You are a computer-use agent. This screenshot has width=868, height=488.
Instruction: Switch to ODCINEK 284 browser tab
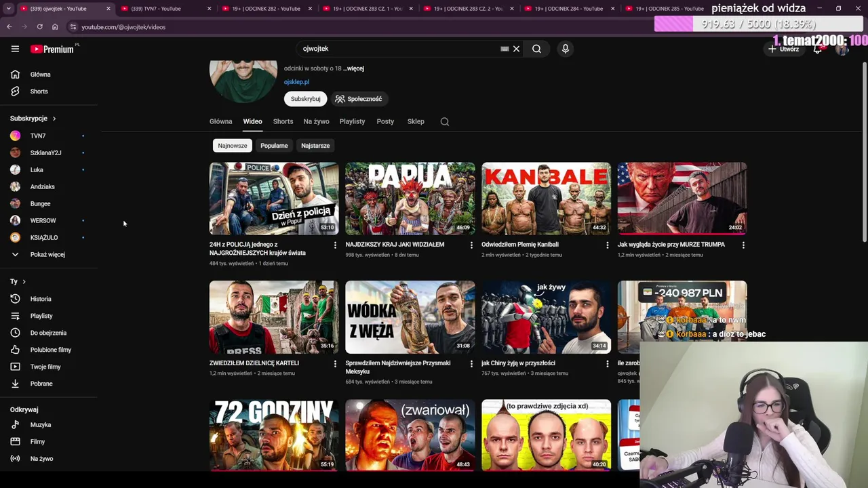coord(568,9)
